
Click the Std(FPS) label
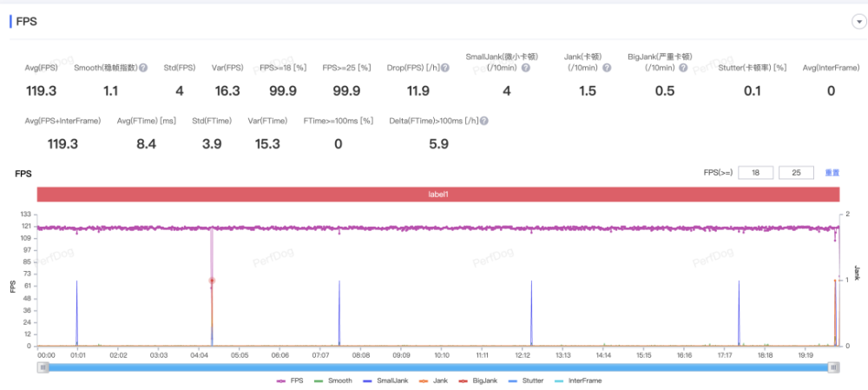click(x=180, y=68)
